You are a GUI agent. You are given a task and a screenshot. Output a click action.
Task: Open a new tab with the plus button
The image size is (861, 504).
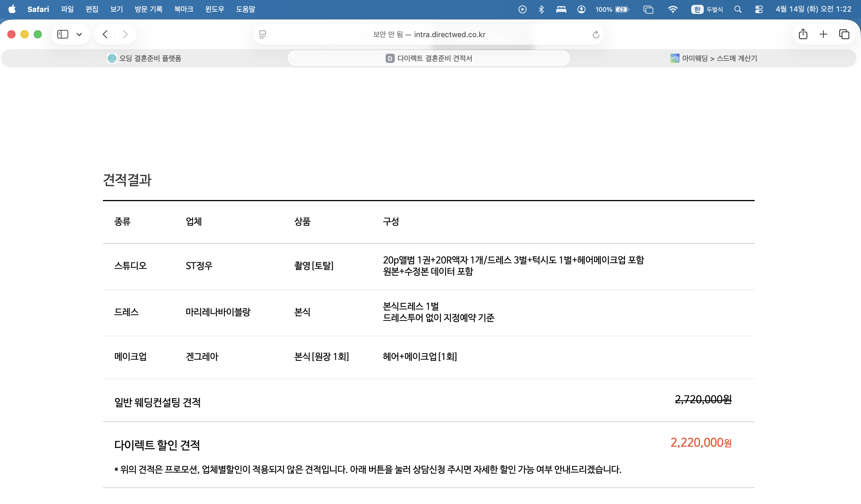[x=824, y=34]
